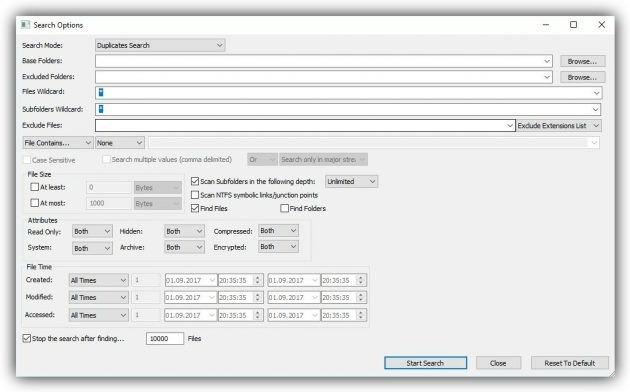Uncheck Scan Subfolders in the following depth
Viewport: 630px width, 392px height.
coord(195,182)
